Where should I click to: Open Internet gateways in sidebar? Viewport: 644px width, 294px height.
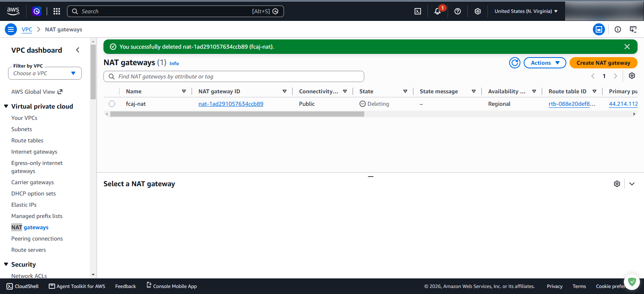pos(34,152)
